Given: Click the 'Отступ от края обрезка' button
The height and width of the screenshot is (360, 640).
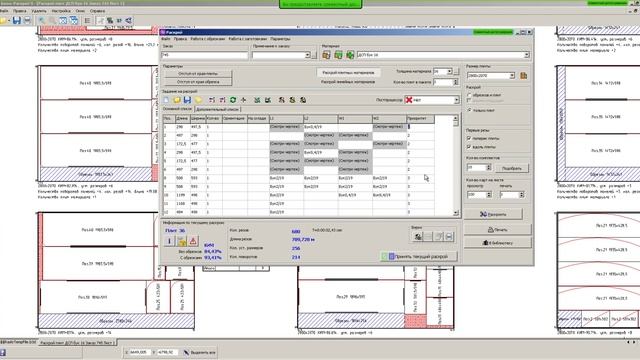Looking at the screenshot, I should [198, 82].
